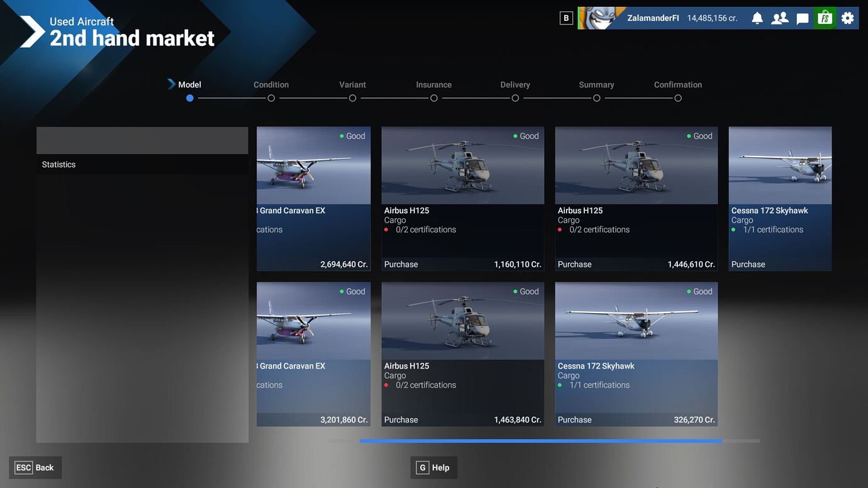Click the Statistics row in the side panel
This screenshot has height=488, width=868.
(x=142, y=164)
